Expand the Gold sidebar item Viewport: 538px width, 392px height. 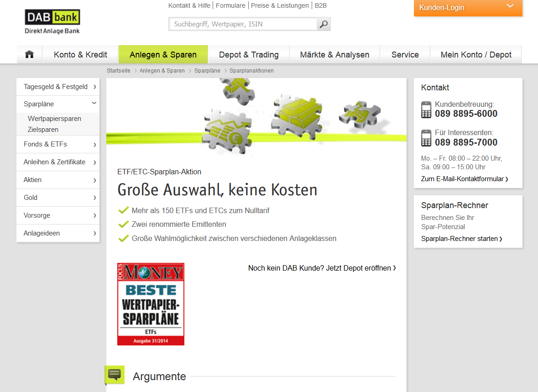pos(58,198)
